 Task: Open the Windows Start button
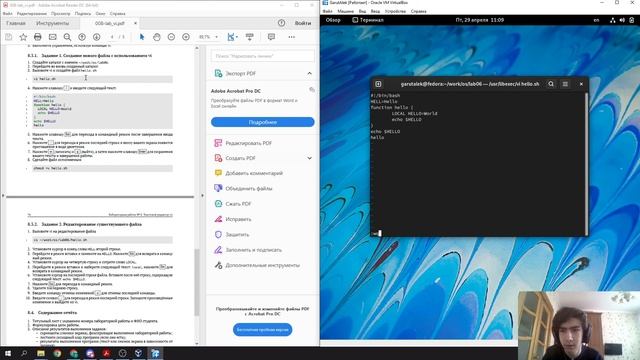[8, 353]
